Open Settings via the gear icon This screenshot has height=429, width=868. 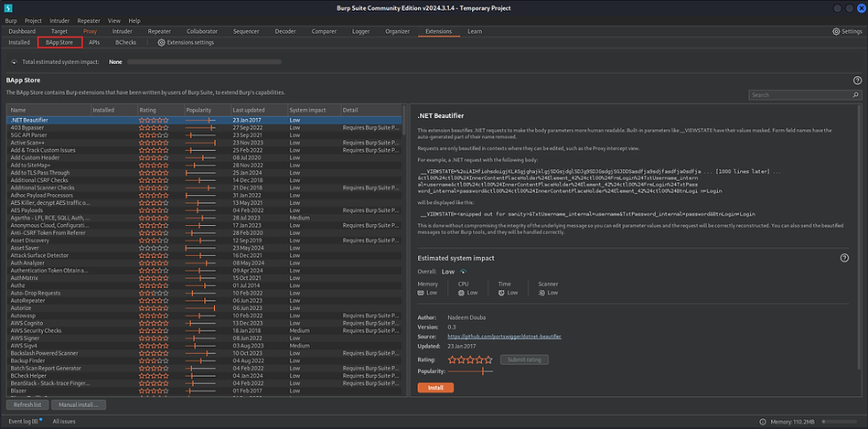coord(836,31)
